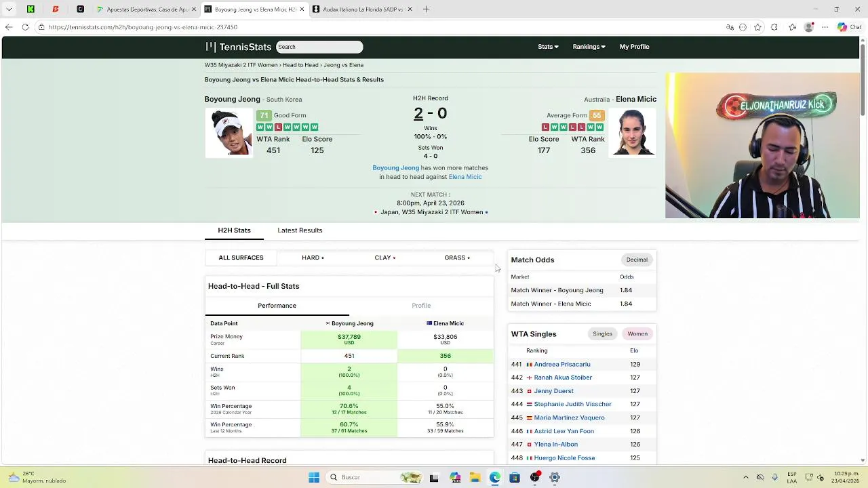Select the HARD surface filter
This screenshot has width=868, height=488.
313,258
